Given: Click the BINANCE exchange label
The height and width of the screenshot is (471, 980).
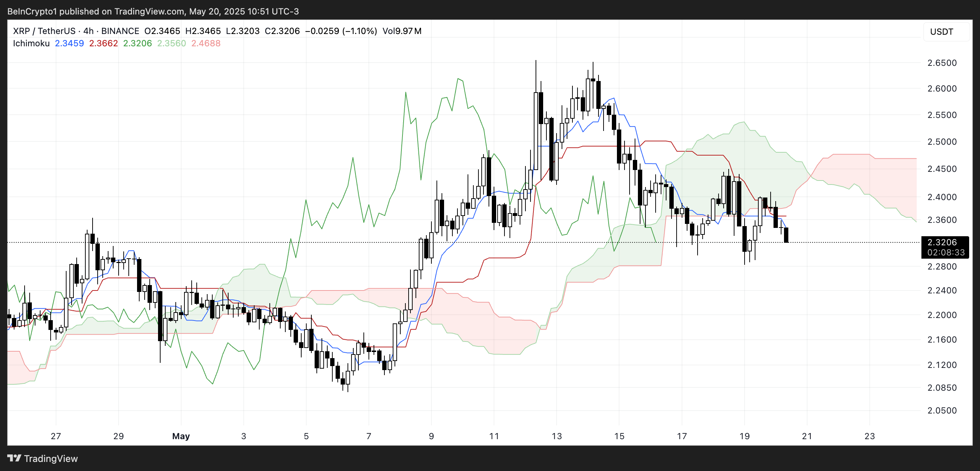Looking at the screenshot, I should (x=120, y=31).
